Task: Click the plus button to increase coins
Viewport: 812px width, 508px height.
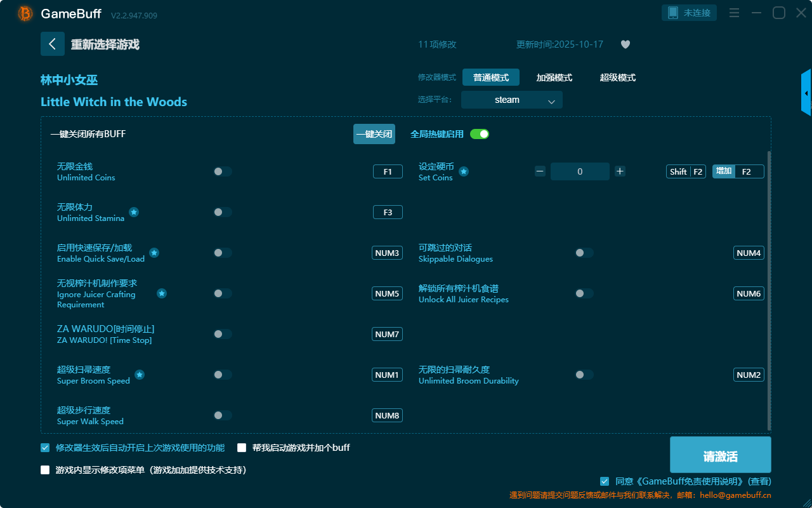Action: pyautogui.click(x=620, y=171)
